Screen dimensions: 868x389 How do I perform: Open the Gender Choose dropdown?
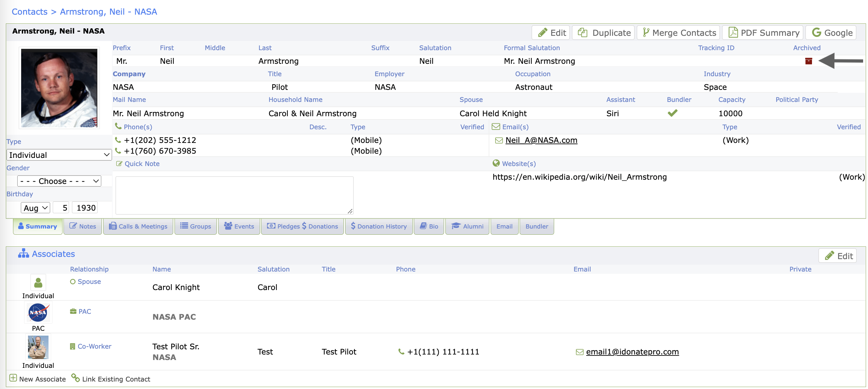tap(59, 181)
